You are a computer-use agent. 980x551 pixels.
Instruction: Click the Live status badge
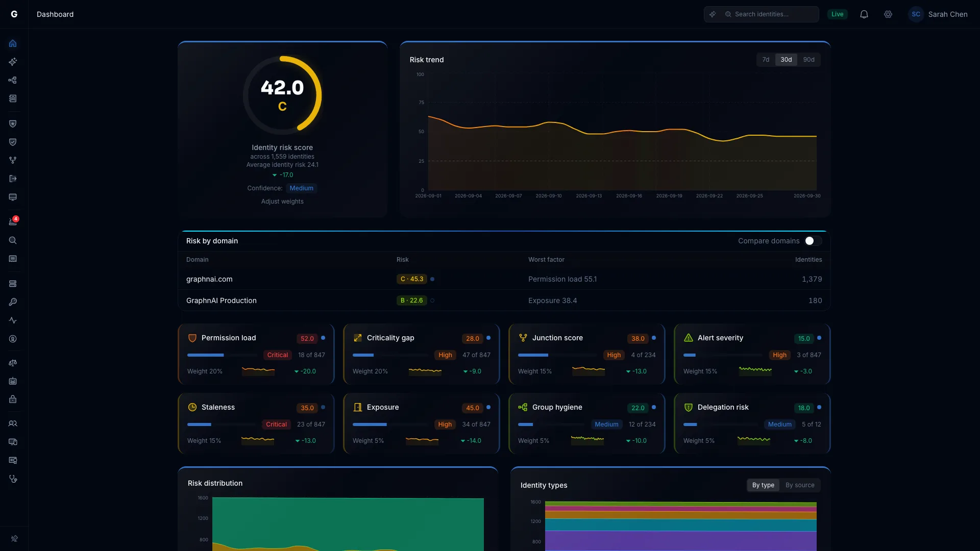[837, 14]
